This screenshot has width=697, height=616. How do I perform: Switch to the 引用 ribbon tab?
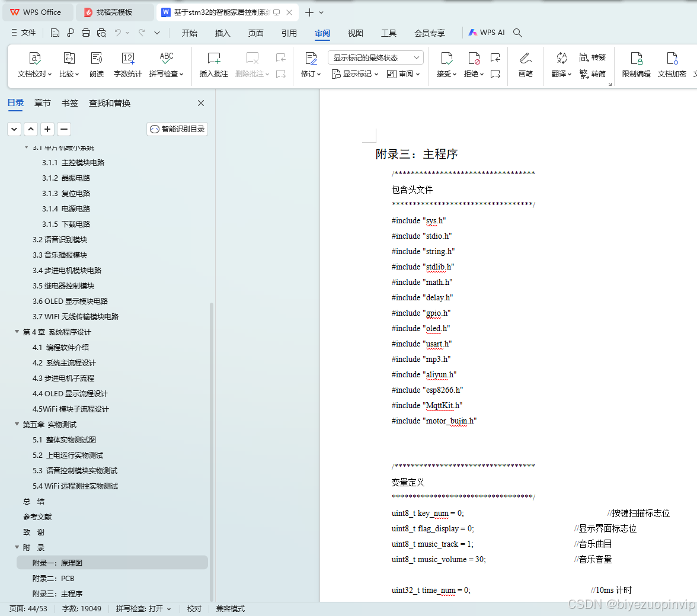click(x=289, y=33)
